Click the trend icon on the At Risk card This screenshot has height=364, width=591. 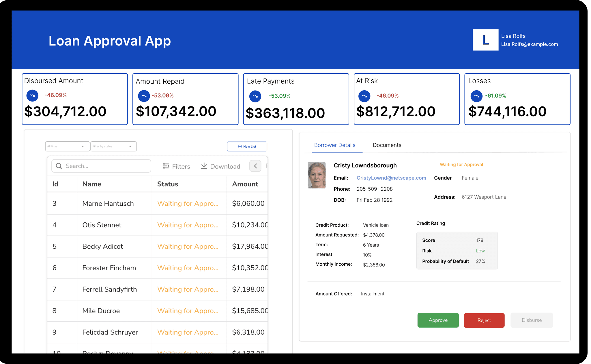pyautogui.click(x=364, y=96)
